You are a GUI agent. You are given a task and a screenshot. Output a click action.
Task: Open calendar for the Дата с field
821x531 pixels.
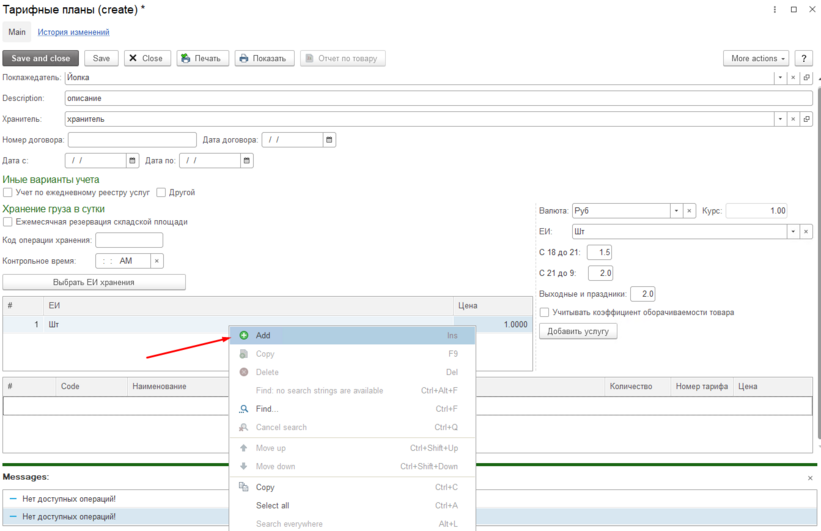[132, 160]
